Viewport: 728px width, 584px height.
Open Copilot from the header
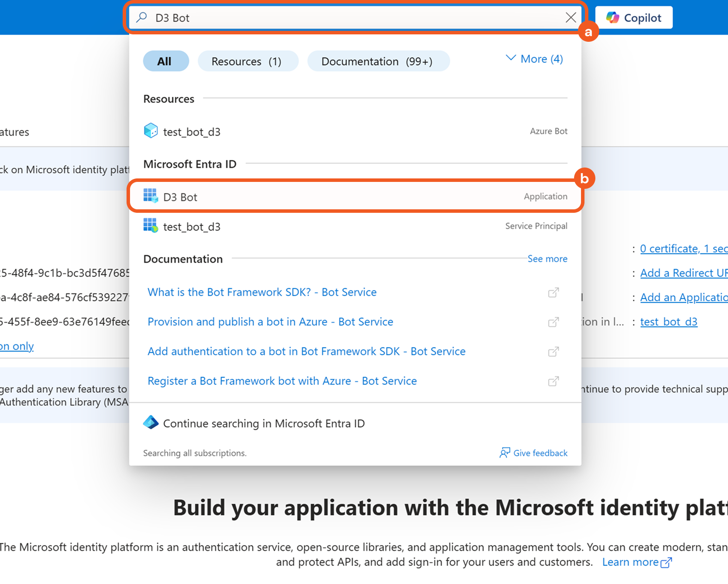click(634, 17)
